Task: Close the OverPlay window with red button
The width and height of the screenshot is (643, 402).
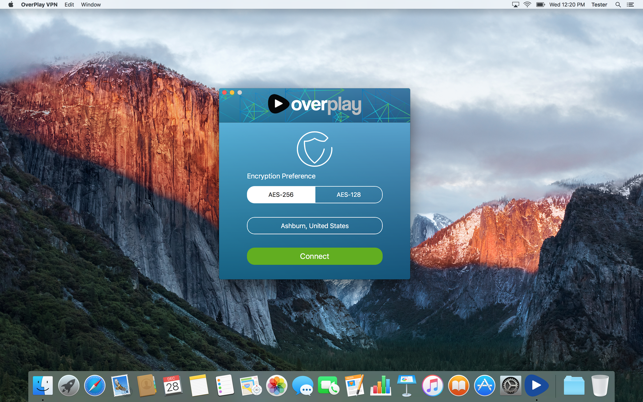Action: (225, 92)
